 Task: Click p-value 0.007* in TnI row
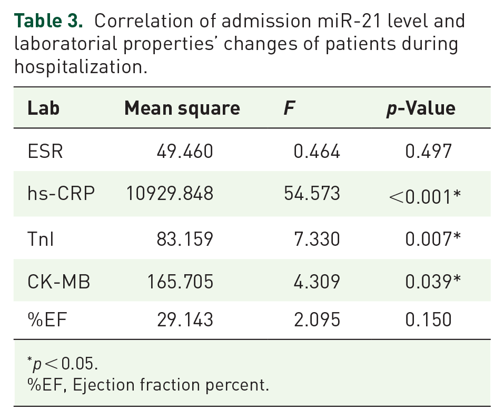coord(433,239)
